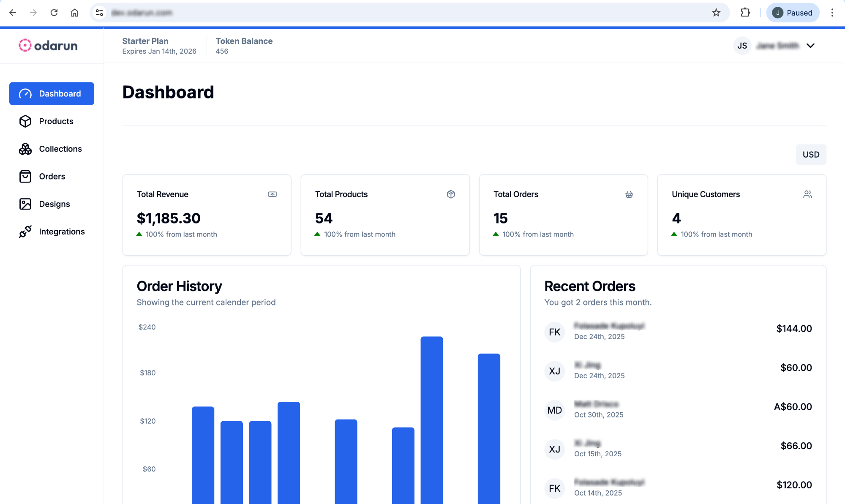Click the Orders shopping bag icon

point(25,177)
